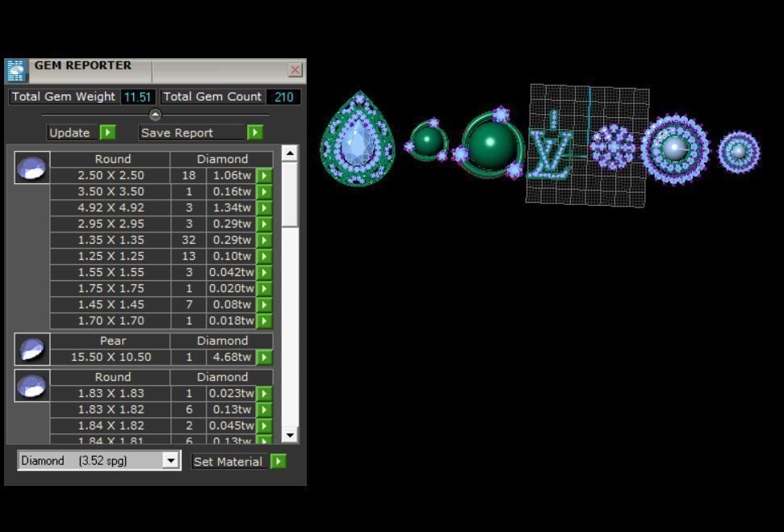Select the small round halo model at far right
Viewport: 784px width, 532px height.
739,152
